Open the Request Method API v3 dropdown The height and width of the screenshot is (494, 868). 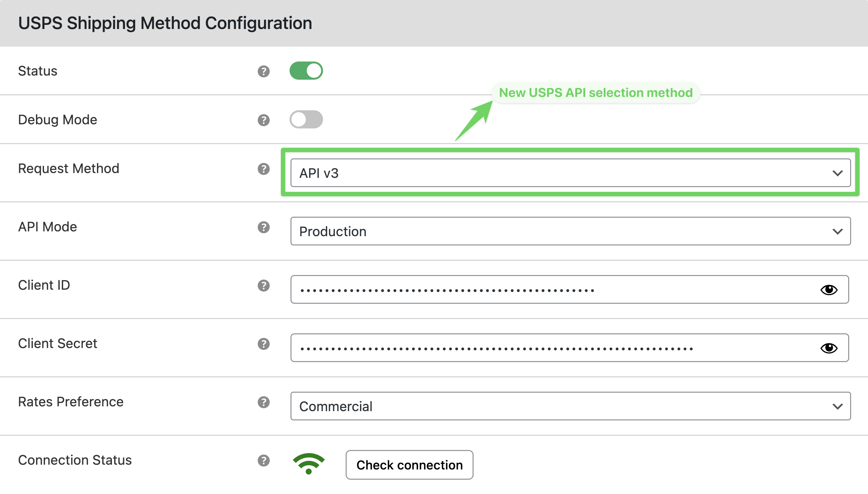tap(570, 173)
